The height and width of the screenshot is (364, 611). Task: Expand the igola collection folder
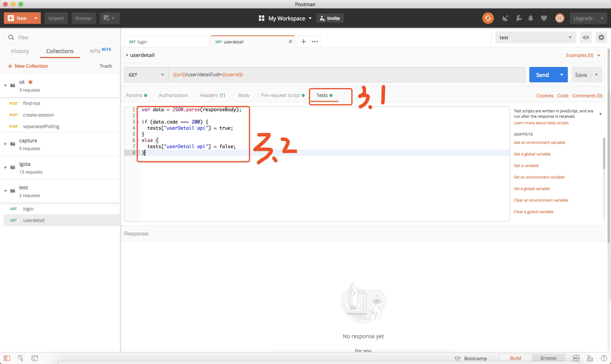point(5,167)
